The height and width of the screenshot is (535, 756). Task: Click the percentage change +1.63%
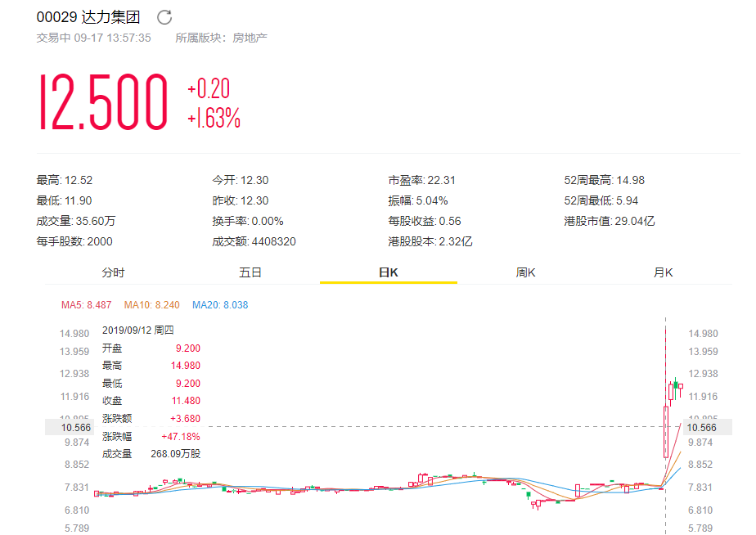pos(214,118)
